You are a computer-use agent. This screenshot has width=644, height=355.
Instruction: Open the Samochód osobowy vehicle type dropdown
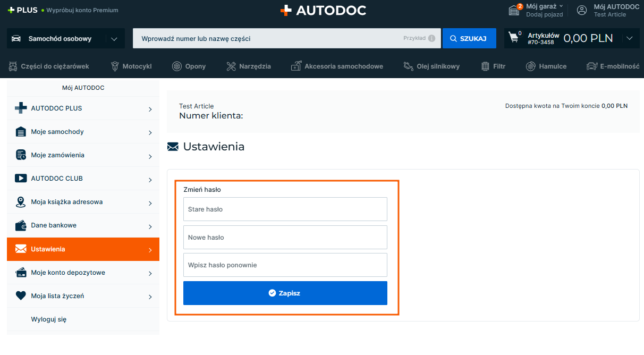(x=66, y=38)
